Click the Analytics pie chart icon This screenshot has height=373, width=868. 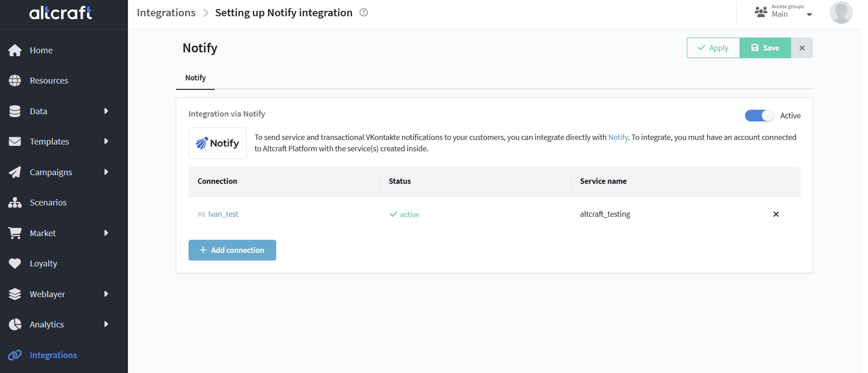15,324
